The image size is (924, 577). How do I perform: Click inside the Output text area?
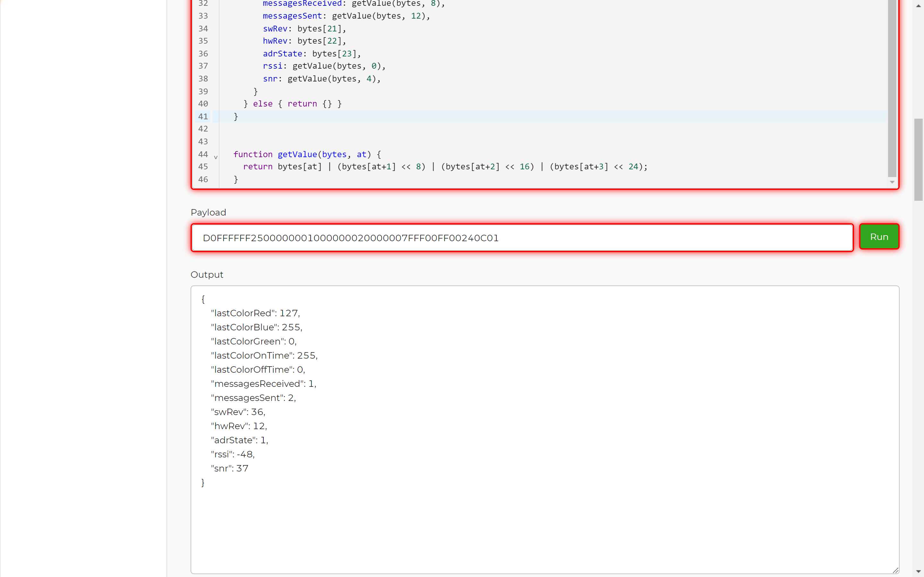click(x=544, y=527)
